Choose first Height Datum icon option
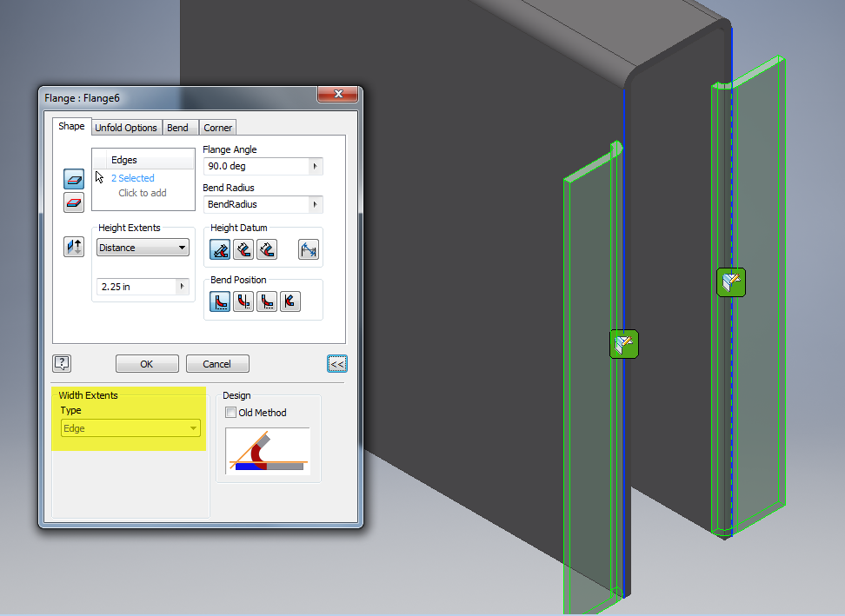 (x=220, y=249)
